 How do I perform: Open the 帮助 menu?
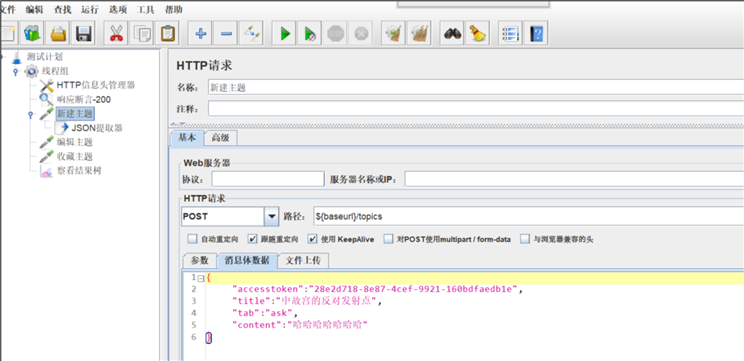173,9
